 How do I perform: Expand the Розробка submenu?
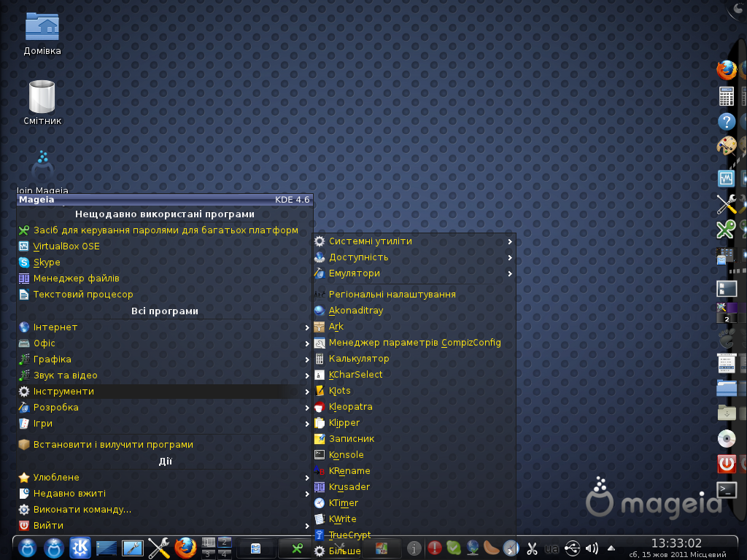[164, 408]
